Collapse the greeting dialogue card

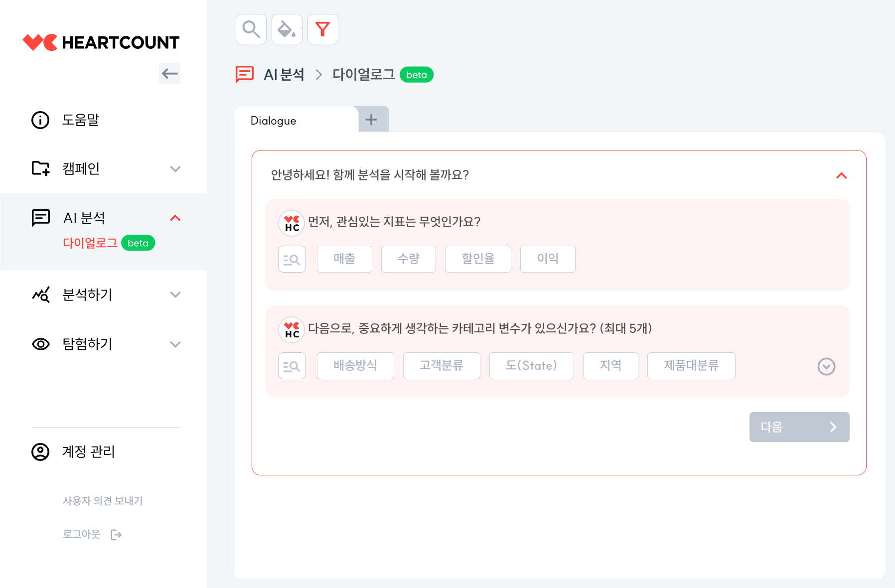point(842,175)
